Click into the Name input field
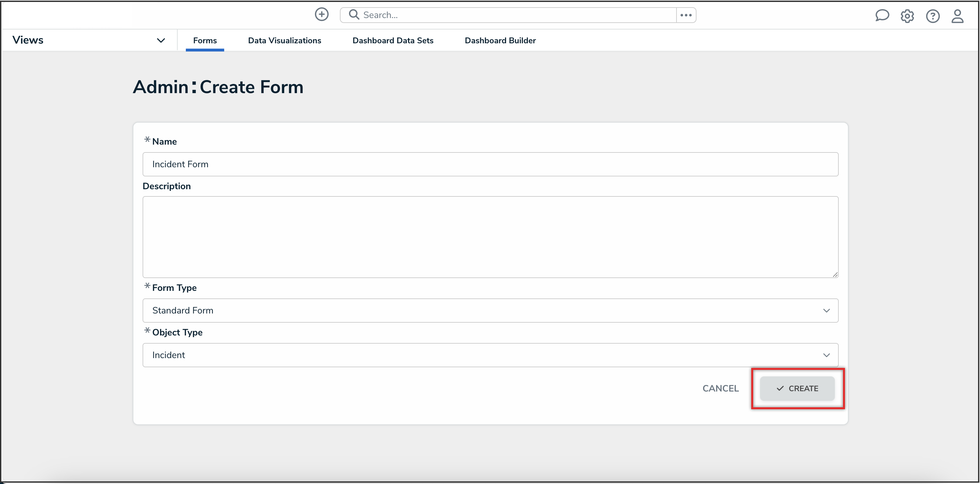This screenshot has height=484, width=980. (490, 164)
